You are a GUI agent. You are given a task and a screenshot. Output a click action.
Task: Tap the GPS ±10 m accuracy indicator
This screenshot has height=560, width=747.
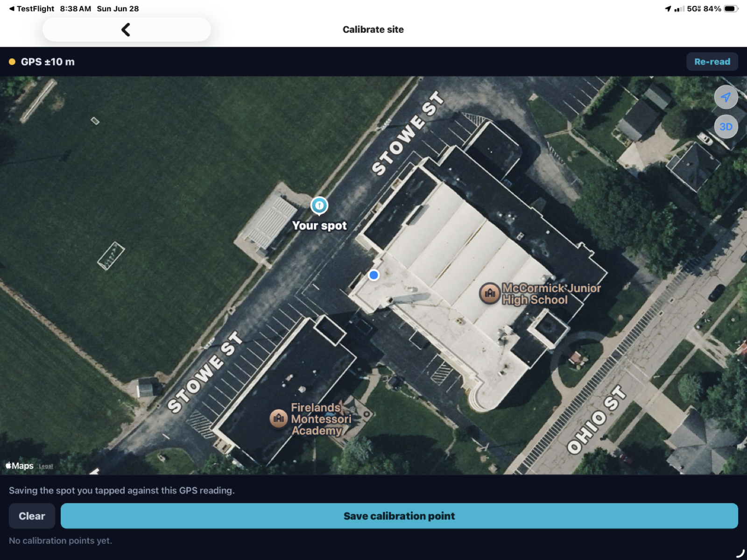pyautogui.click(x=42, y=62)
